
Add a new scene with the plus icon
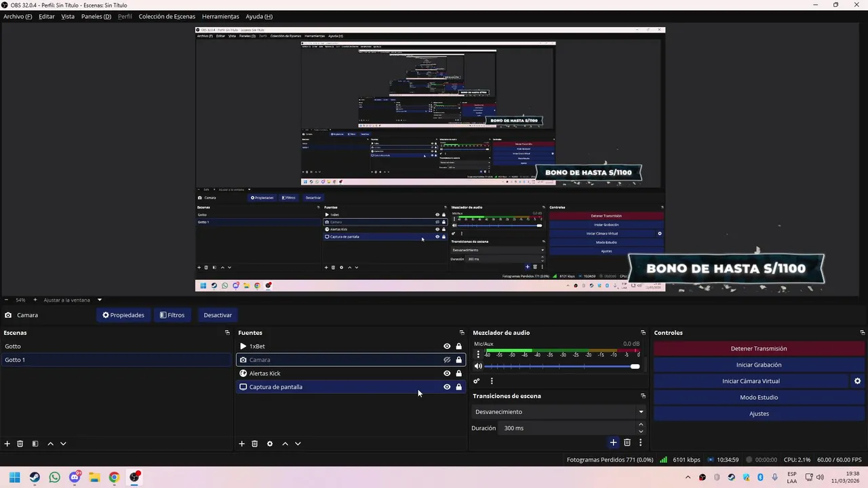tap(7, 444)
